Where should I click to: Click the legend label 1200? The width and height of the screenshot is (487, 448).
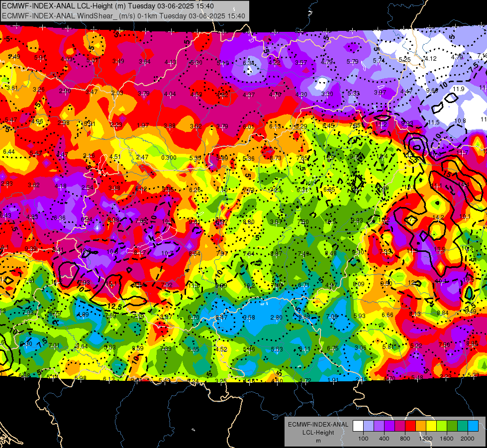(x=426, y=439)
